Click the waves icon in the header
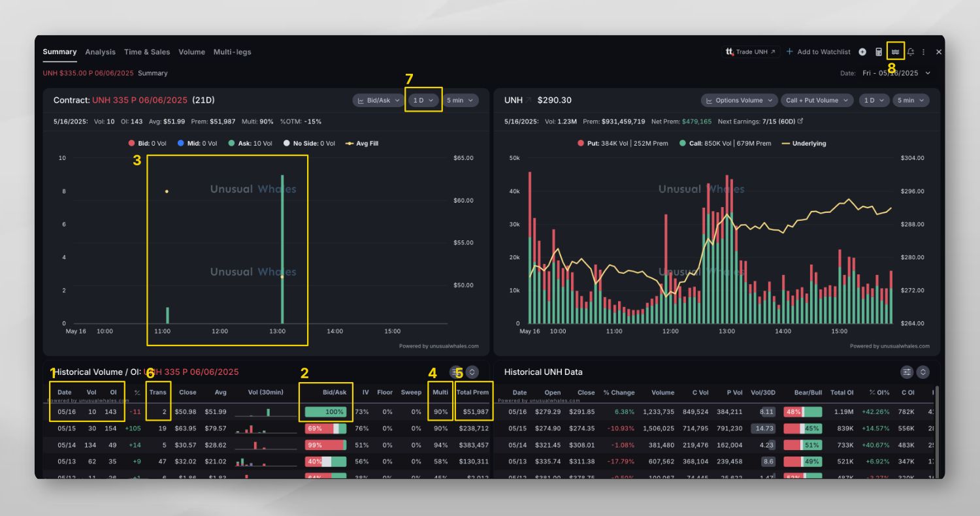This screenshot has width=980, height=516. point(896,52)
